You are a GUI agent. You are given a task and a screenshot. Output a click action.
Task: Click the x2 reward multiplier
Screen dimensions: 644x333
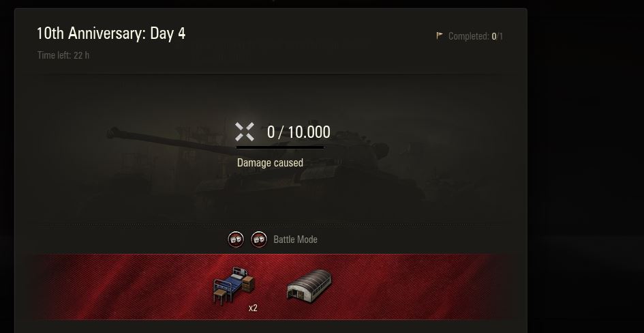coord(253,308)
